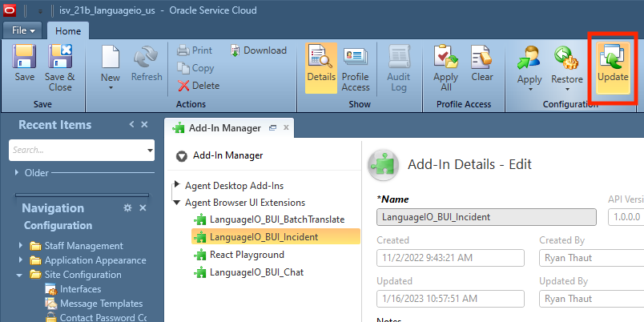
Task: Click the Add-In Manager header arrow icon
Action: click(x=182, y=156)
